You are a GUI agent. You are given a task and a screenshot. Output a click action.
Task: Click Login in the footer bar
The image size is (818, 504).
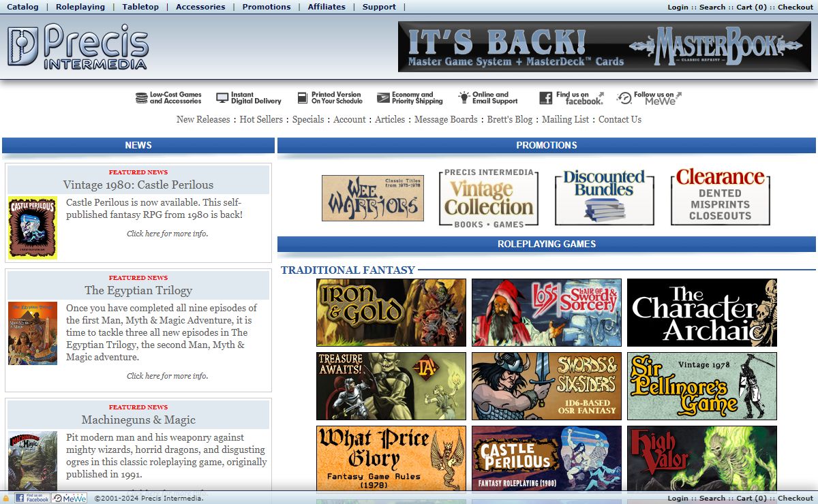point(678,498)
